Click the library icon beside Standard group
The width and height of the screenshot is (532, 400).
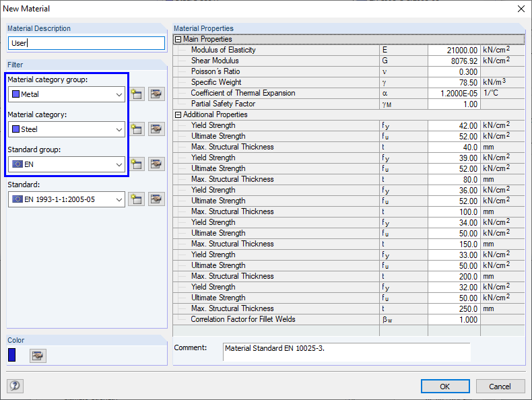tap(156, 164)
